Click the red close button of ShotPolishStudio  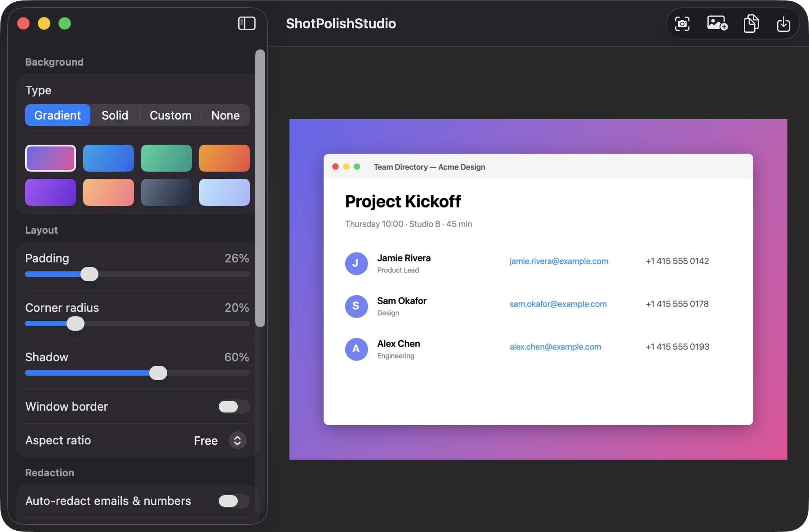(23, 23)
